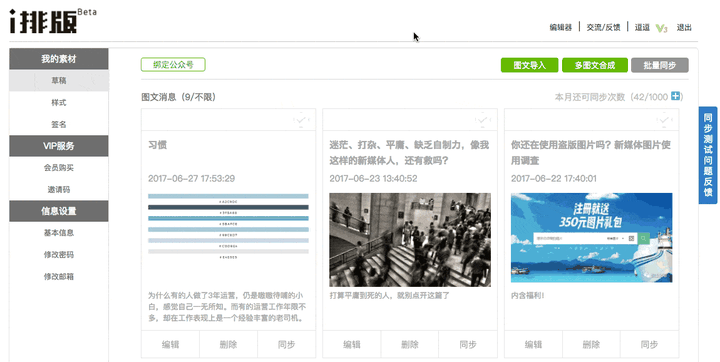Screen dimensions: 720x362
Task: Click the summary 打算平庸到死的人
Action: click(x=389, y=295)
